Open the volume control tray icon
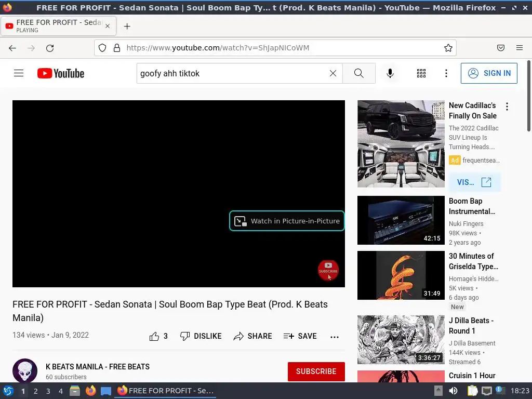This screenshot has height=399, width=532. pyautogui.click(x=453, y=391)
